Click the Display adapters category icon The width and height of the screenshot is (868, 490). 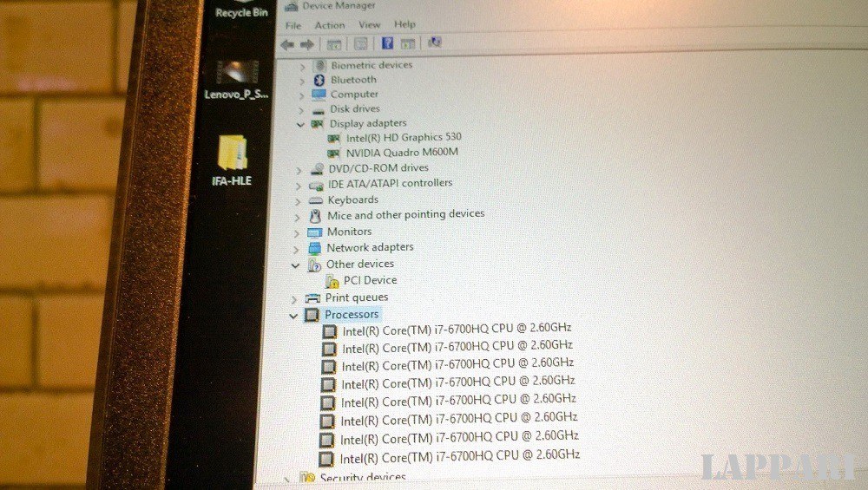[x=317, y=124]
